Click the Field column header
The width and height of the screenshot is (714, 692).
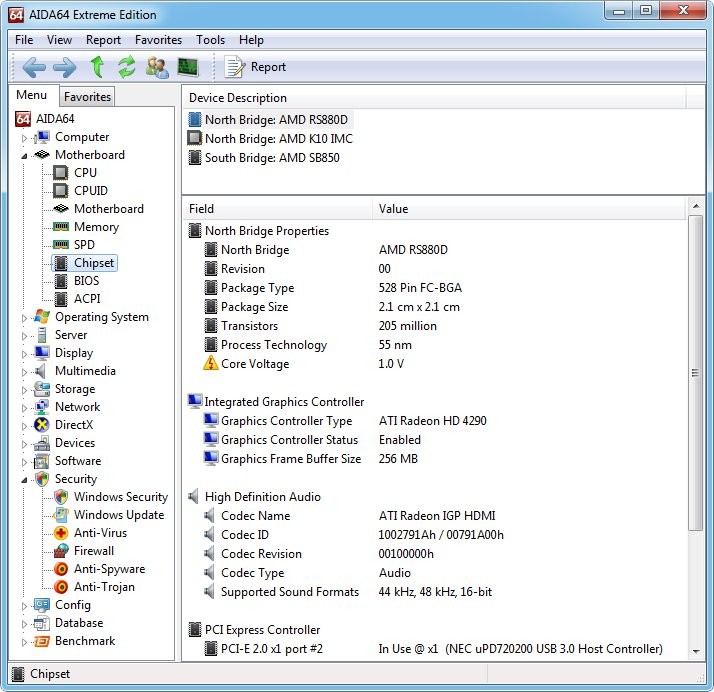coord(278,209)
